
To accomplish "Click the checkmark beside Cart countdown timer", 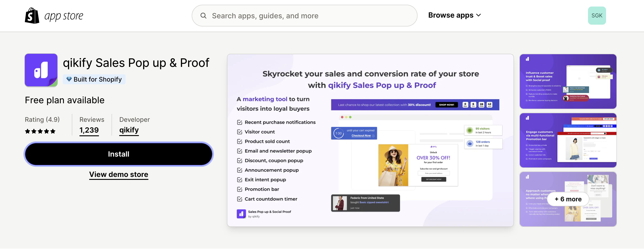I will pyautogui.click(x=239, y=199).
